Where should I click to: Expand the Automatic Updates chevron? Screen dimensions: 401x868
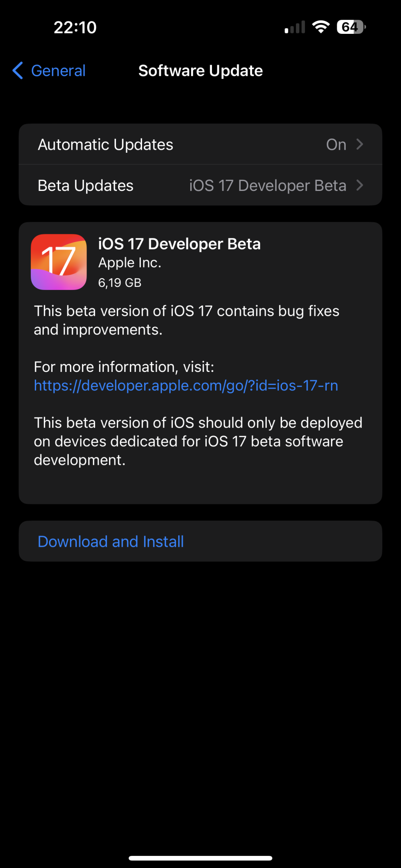pos(360,144)
